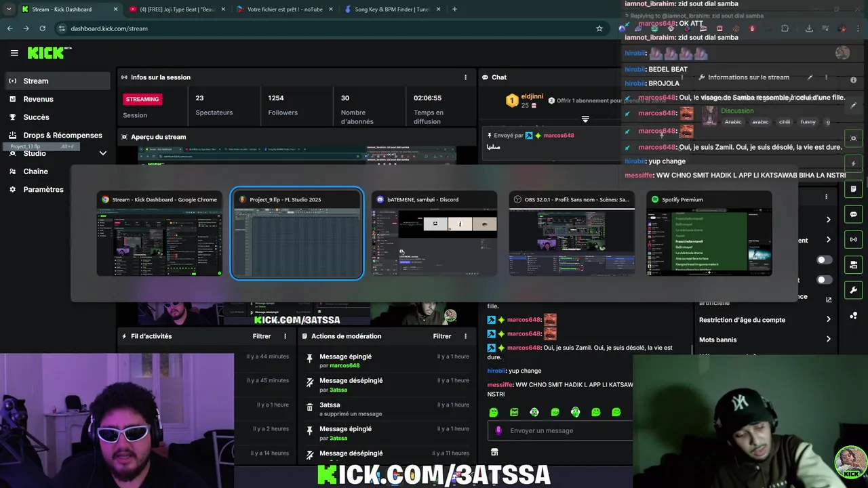Open Paramètres in the sidebar
Screen dimensions: 868x488
[x=43, y=189]
